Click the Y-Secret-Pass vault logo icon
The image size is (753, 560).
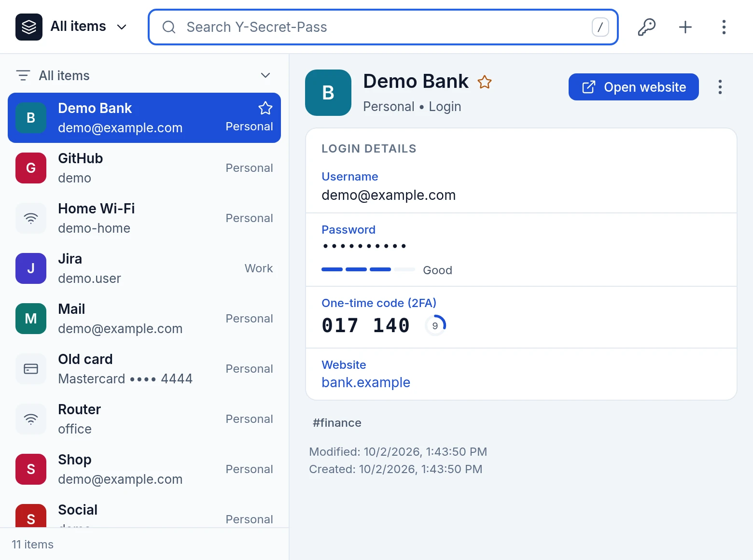(29, 27)
